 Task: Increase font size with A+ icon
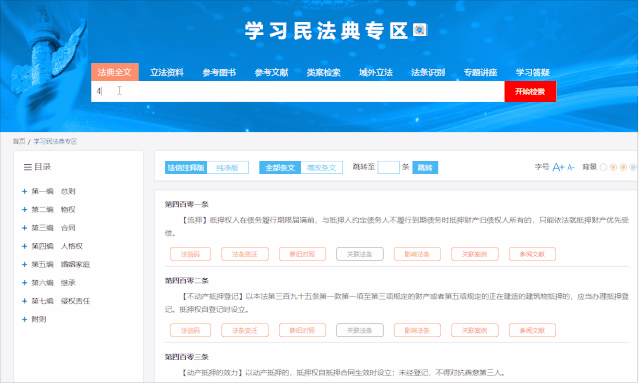click(x=558, y=167)
